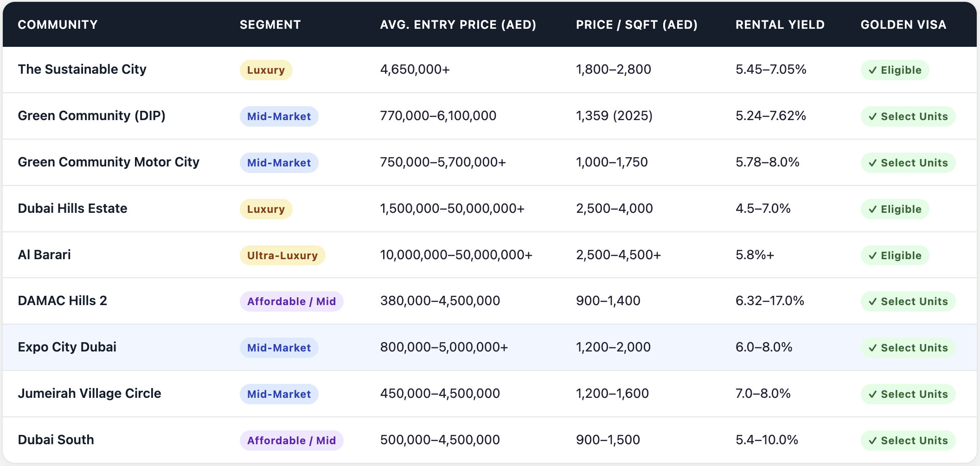Open the Expo City Dubai community name

pyautogui.click(x=67, y=347)
